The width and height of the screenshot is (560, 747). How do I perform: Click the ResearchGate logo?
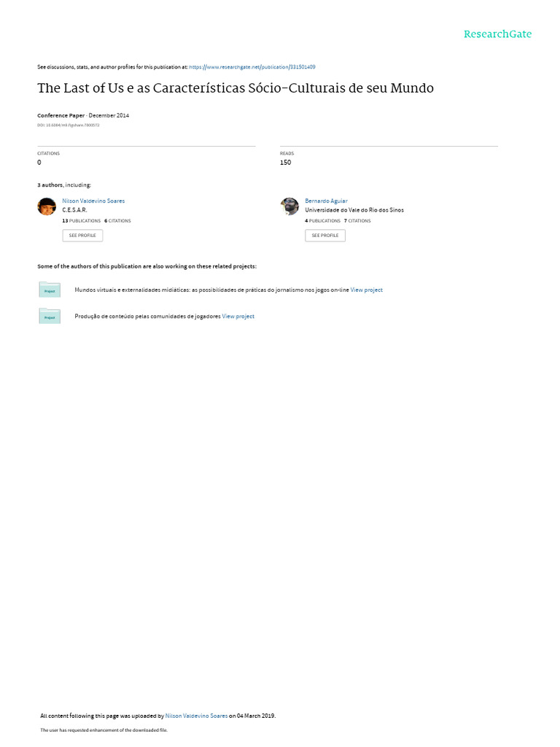(497, 34)
